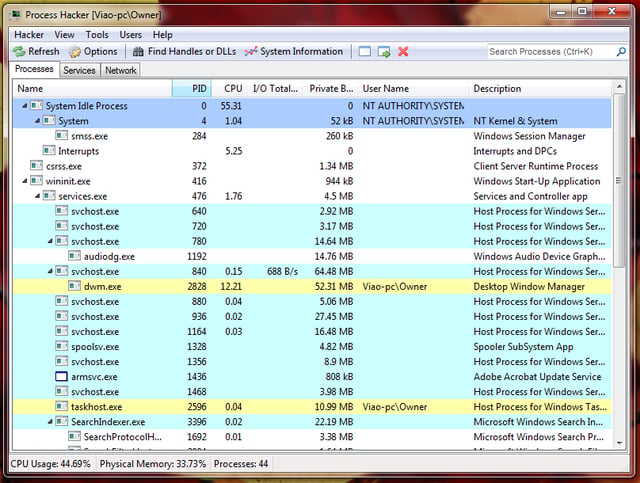Click the Process Hacker title bar icon
The image size is (640, 483).
coord(16,15)
